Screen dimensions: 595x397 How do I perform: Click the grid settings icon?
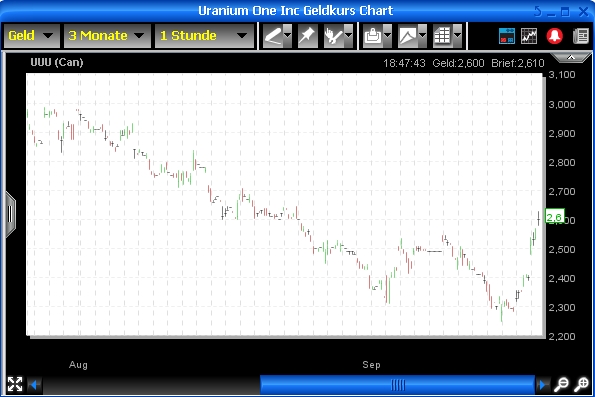443,36
